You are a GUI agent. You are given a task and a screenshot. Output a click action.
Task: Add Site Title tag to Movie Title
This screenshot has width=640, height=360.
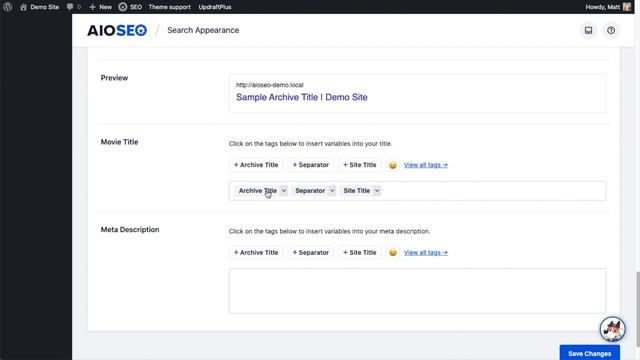click(x=360, y=165)
